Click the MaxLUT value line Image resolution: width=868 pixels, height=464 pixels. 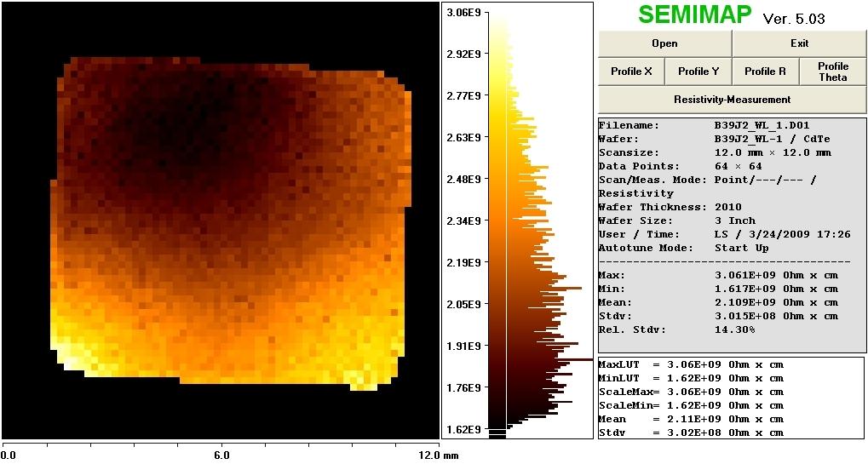pyautogui.click(x=692, y=364)
